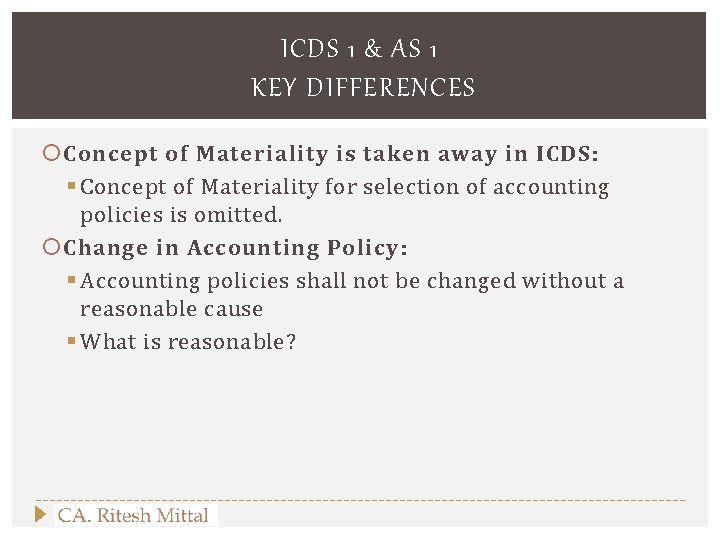Click the text 'Concept of Materiality for selection of accounting'
Screen dimensions: 720x540
click(x=344, y=187)
